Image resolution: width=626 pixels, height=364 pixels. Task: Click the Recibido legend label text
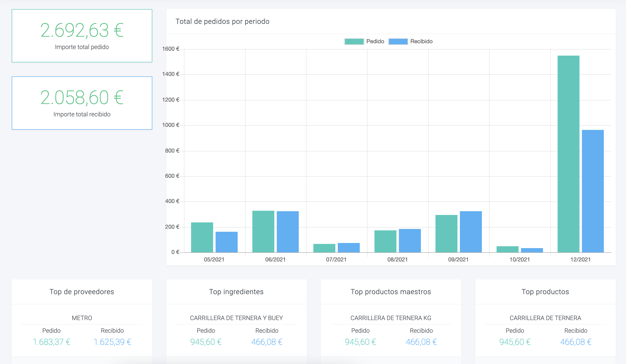pos(421,41)
